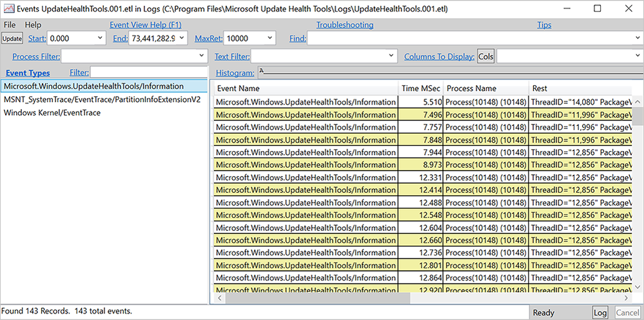Viewport: 644px width, 320px height.
Task: Click the Histogram bar display
Action: 450,72
